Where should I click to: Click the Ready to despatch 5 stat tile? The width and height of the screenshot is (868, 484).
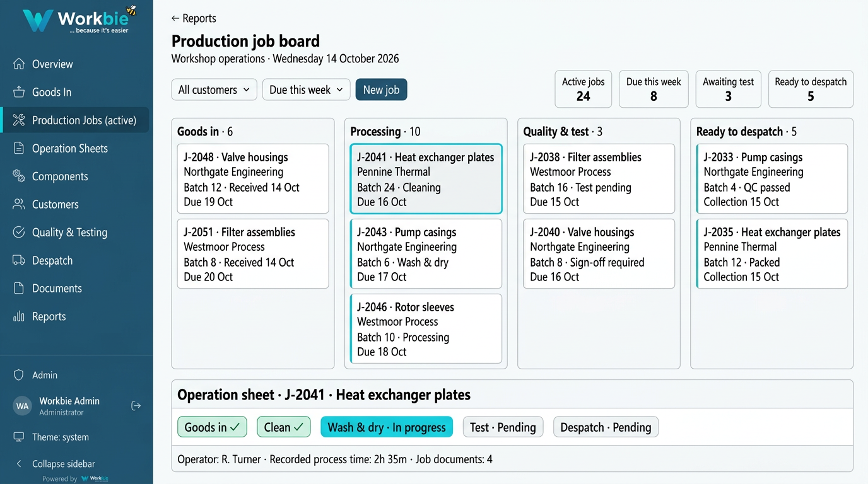click(811, 89)
